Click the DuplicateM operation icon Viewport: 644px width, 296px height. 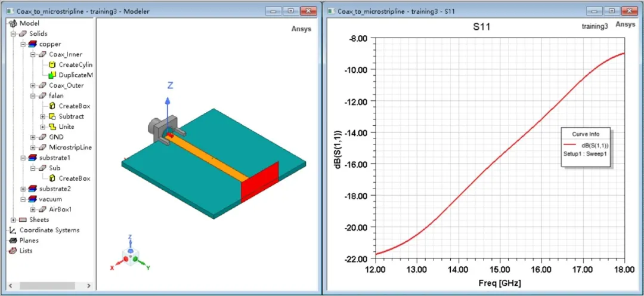[x=52, y=75]
